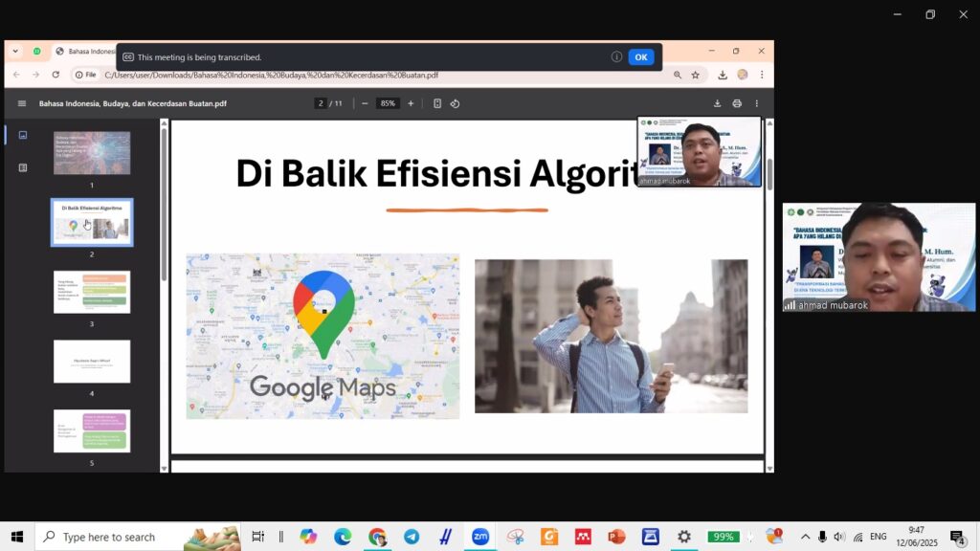Select page 2 thumbnail Di Balik Efisiensi
Viewport: 980px width, 551px height.
[92, 222]
